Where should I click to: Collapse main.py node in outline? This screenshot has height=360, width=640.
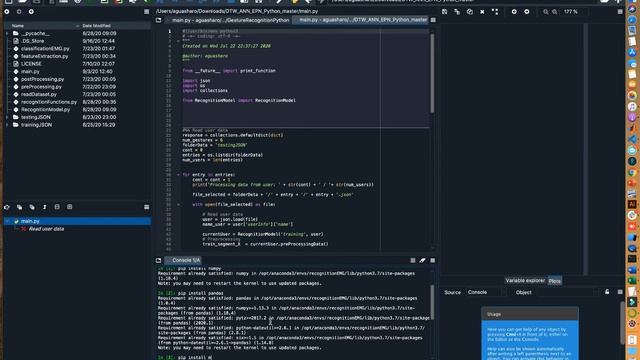pos(7,221)
